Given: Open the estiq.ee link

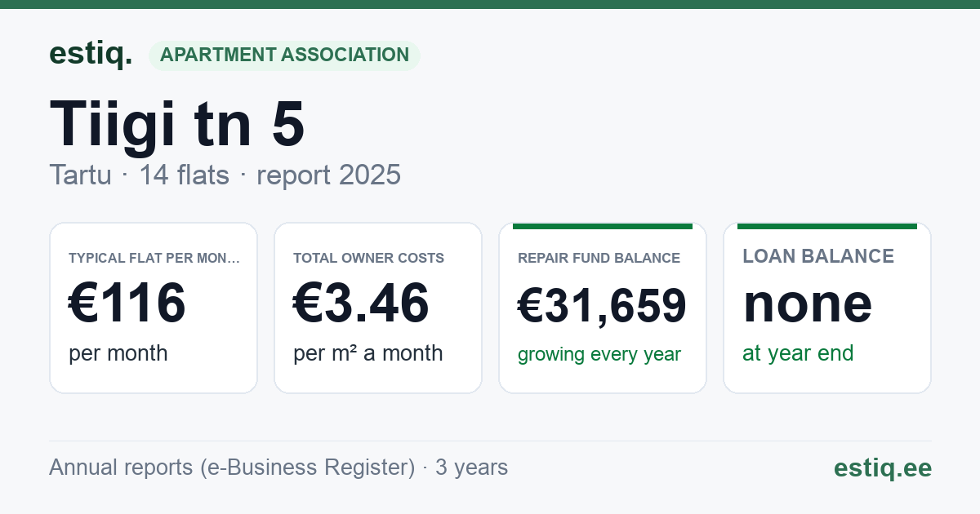Looking at the screenshot, I should coord(883,467).
